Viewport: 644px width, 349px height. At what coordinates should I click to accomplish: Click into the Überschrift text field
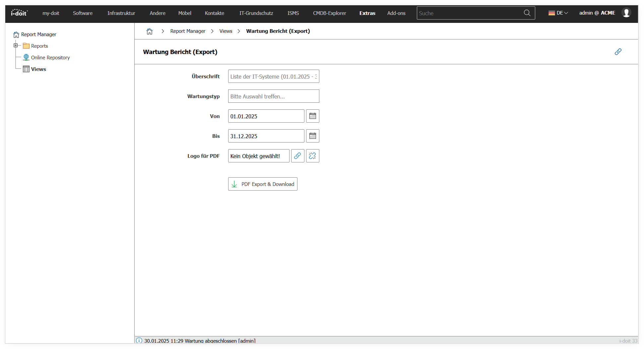click(x=274, y=76)
